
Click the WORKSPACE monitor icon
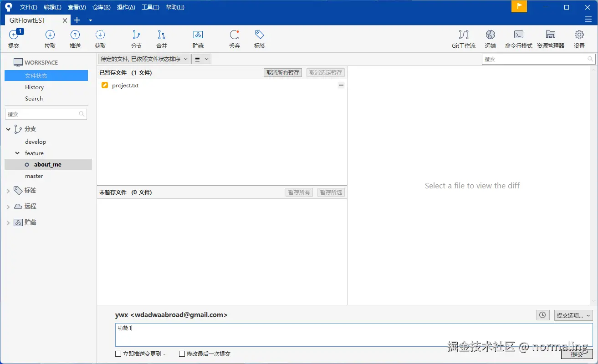(18, 62)
